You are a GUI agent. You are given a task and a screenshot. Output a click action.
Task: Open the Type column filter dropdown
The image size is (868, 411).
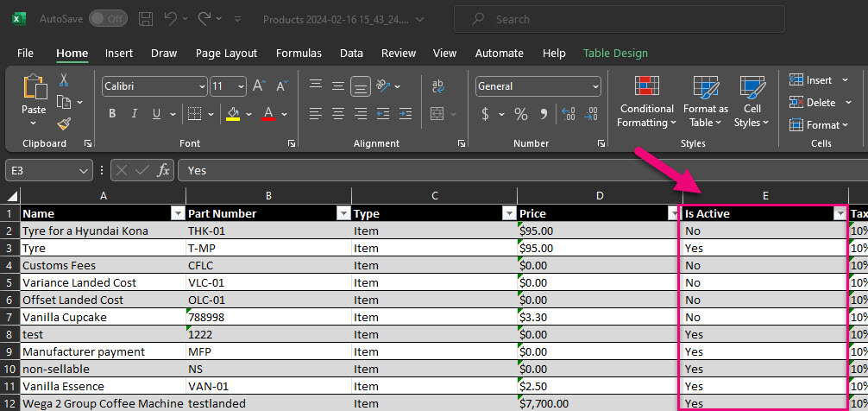pos(509,214)
